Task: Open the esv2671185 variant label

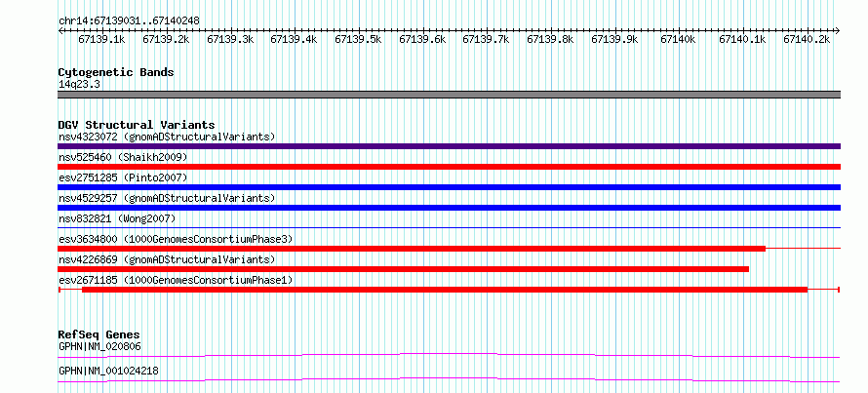Action: pos(176,280)
